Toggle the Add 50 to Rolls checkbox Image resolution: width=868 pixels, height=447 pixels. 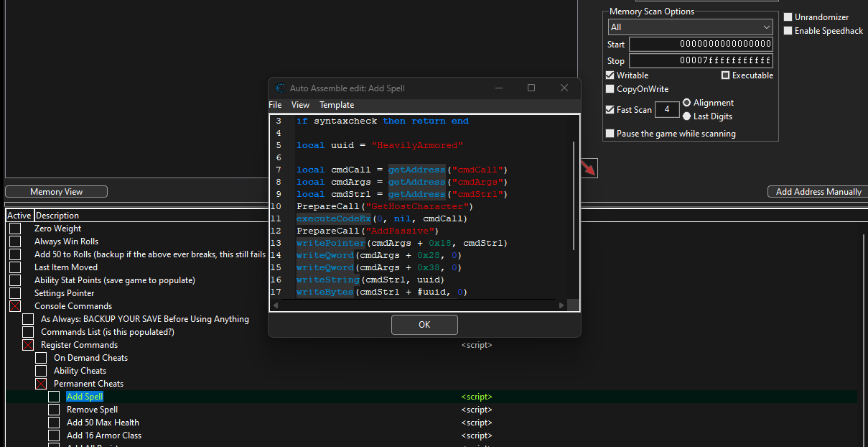tap(15, 254)
